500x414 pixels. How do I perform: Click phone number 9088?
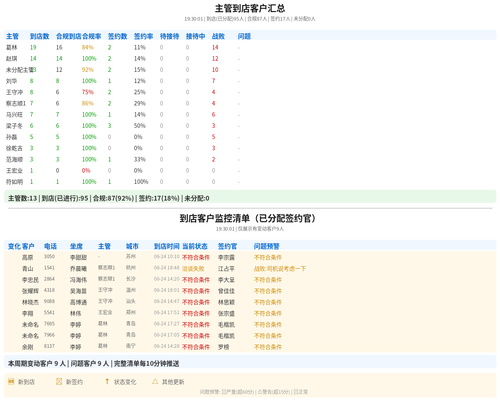[x=49, y=301]
